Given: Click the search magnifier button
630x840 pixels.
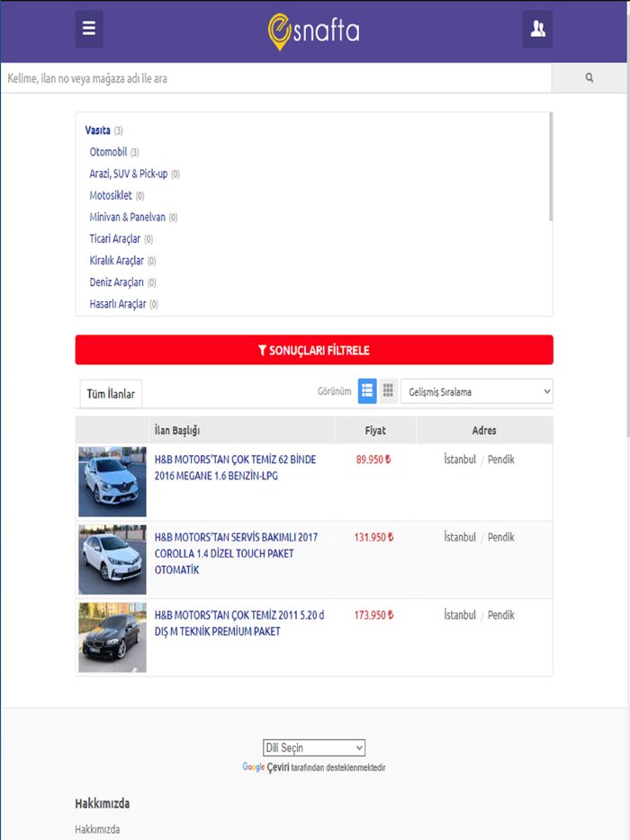Looking at the screenshot, I should [x=589, y=77].
